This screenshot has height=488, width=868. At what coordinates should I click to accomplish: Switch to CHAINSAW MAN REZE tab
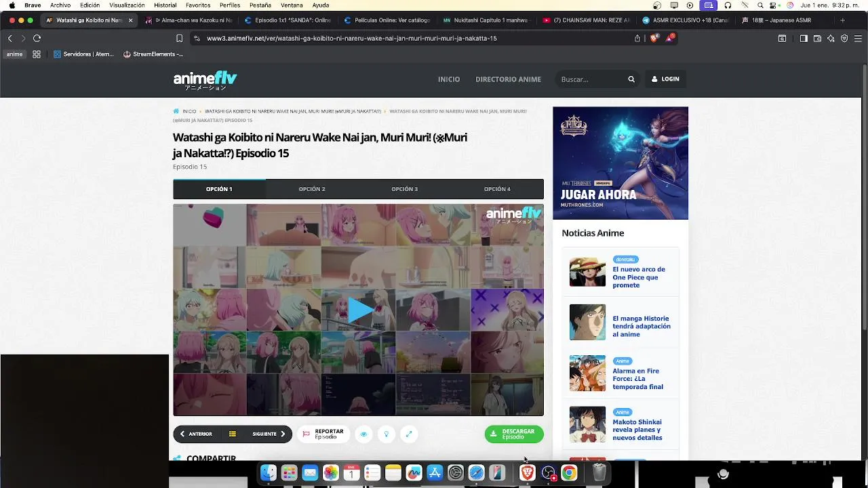pos(587,20)
